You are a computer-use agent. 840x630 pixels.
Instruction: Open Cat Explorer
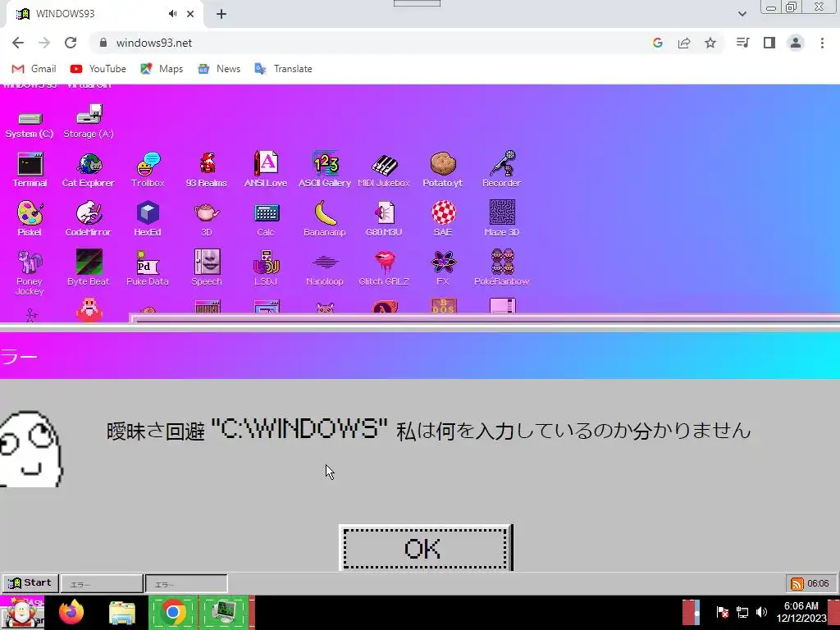click(89, 170)
